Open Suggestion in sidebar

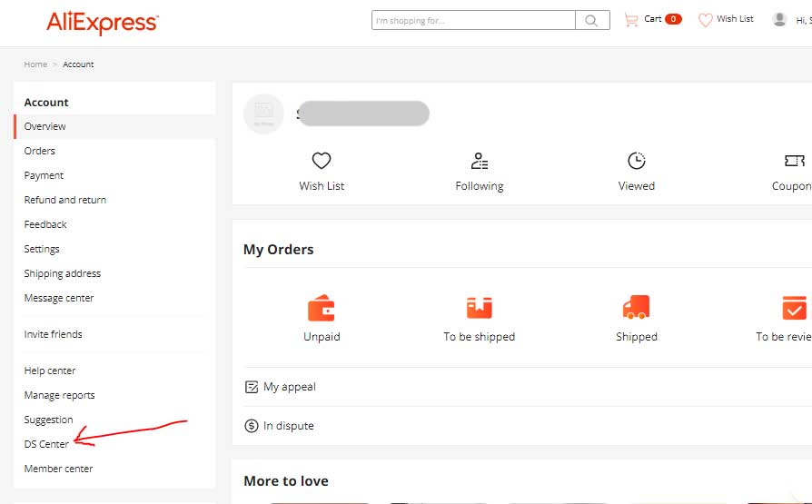tap(48, 420)
